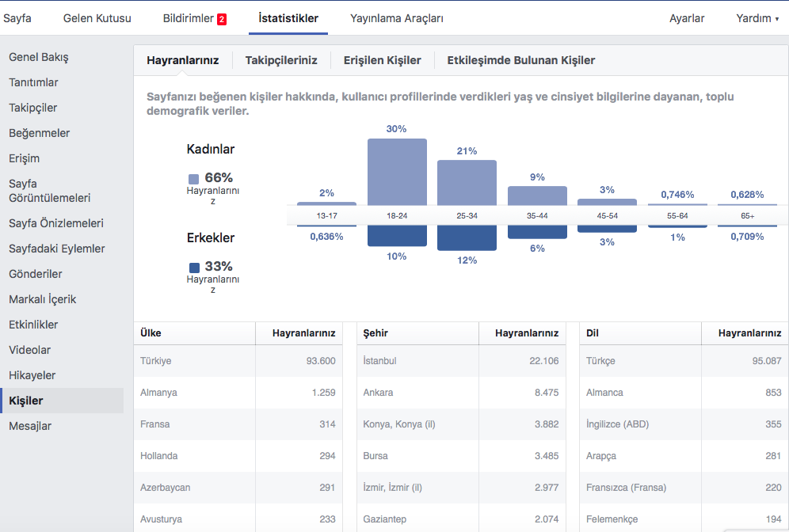Click the Fransa country row

point(238,424)
